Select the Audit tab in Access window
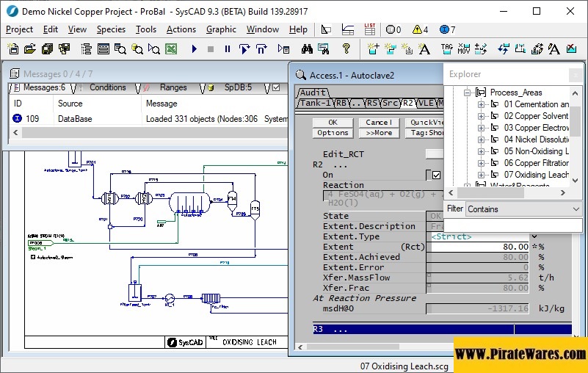588x373 pixels. click(313, 93)
